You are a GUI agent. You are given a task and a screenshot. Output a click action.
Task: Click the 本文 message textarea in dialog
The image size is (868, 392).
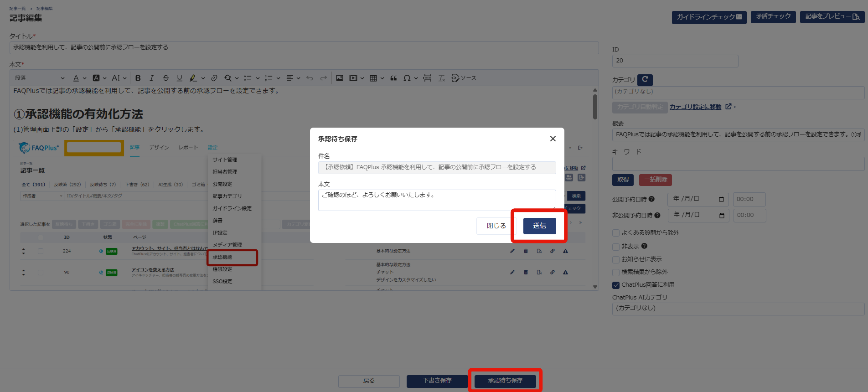(436, 200)
